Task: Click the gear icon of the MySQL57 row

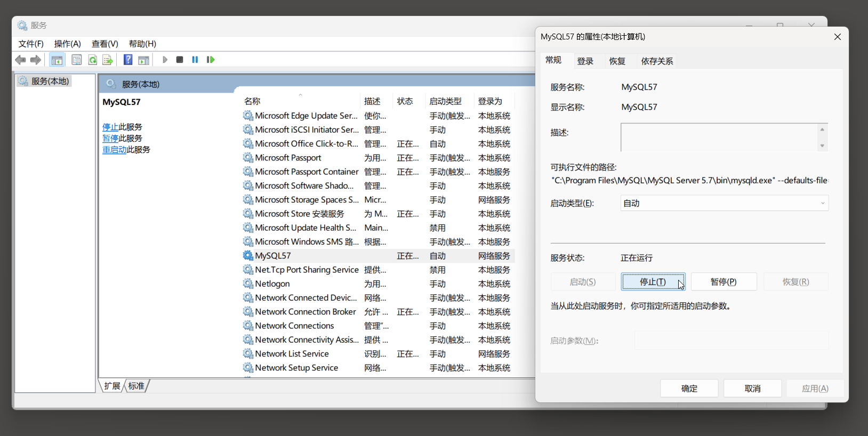Action: click(x=248, y=256)
